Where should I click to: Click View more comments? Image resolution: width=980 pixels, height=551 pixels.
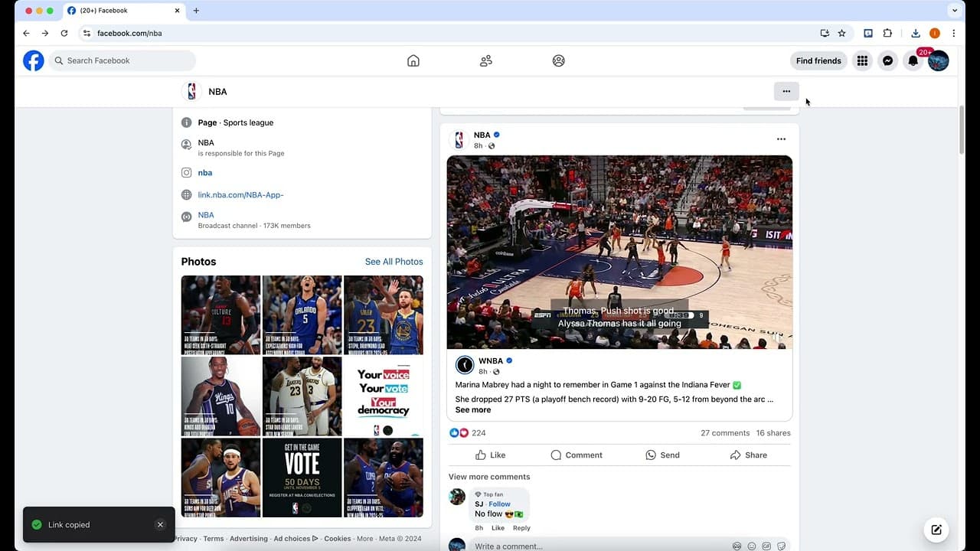point(489,477)
